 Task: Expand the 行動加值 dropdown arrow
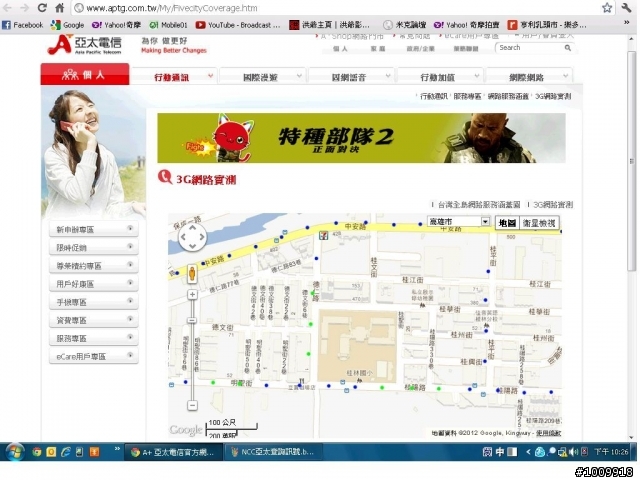[x=477, y=76]
